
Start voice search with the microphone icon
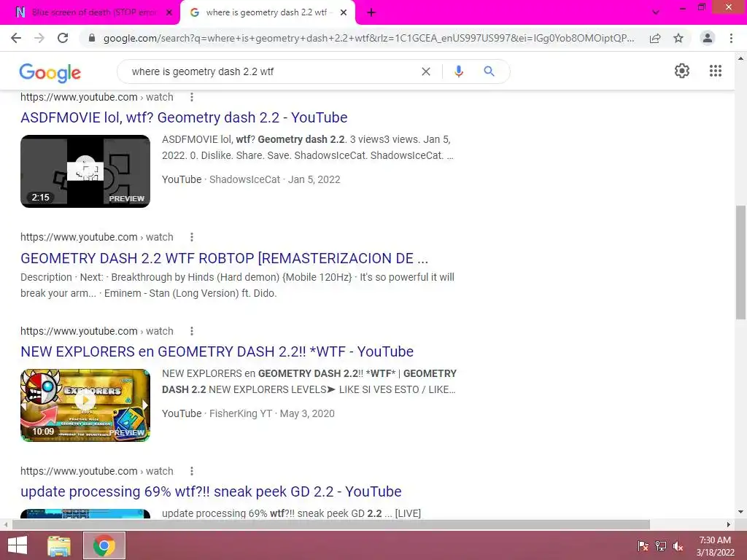point(458,71)
